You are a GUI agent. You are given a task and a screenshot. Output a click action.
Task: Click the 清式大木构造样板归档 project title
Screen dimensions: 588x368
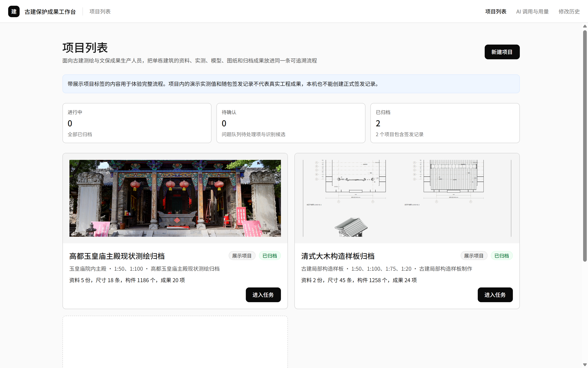click(x=338, y=256)
